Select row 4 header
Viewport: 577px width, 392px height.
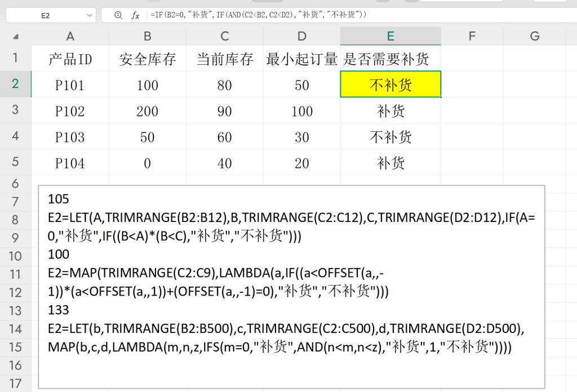tap(15, 136)
